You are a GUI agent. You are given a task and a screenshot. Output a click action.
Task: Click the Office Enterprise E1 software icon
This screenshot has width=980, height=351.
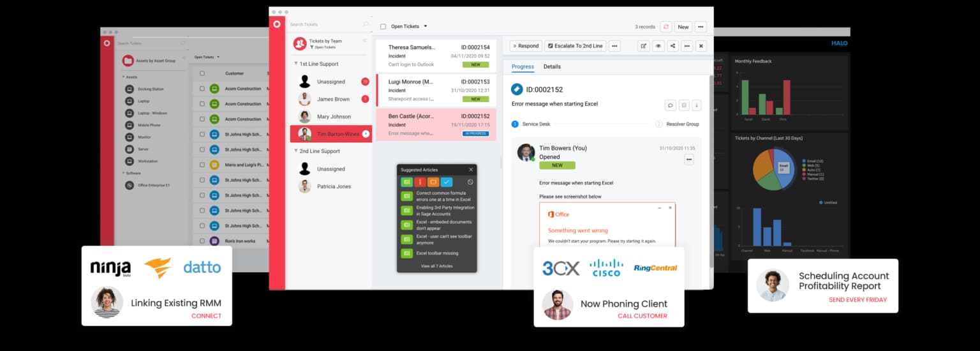tap(130, 185)
